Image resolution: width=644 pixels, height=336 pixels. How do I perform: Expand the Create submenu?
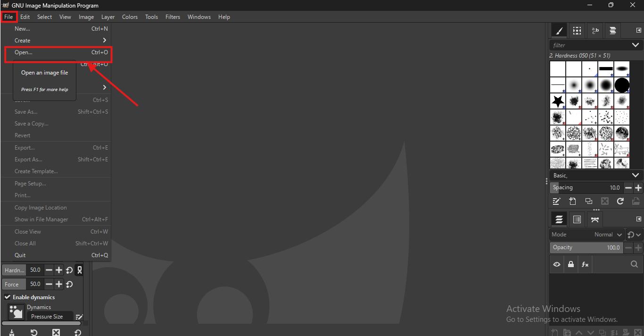56,41
